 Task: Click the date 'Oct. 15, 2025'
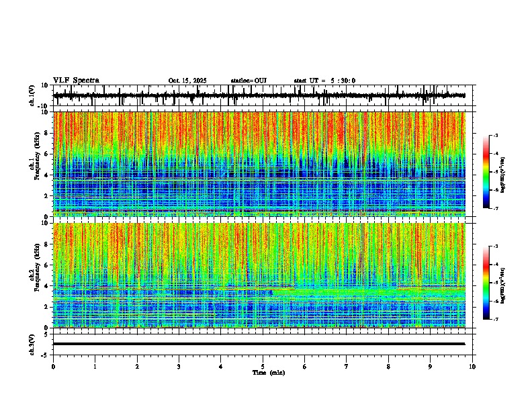(187, 81)
